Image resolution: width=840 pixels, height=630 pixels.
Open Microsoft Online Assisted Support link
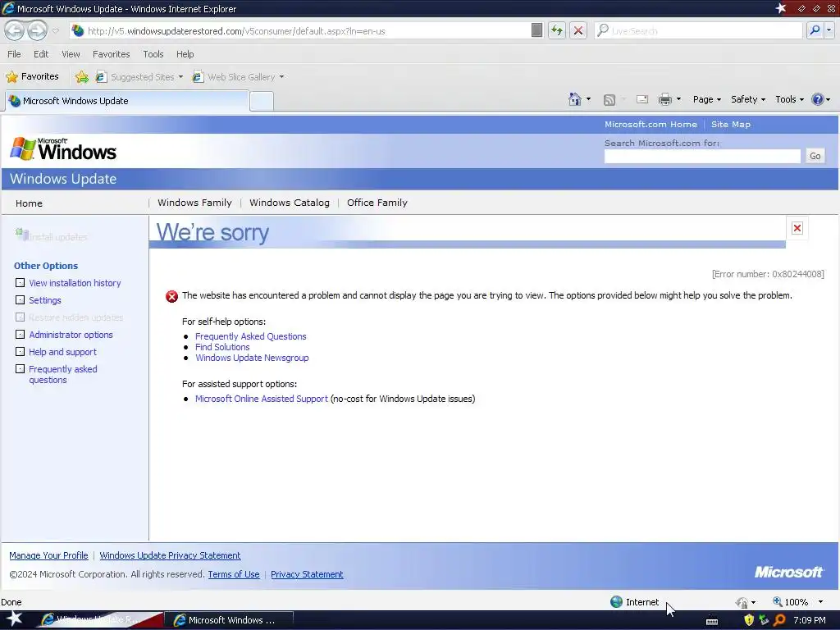262,399
